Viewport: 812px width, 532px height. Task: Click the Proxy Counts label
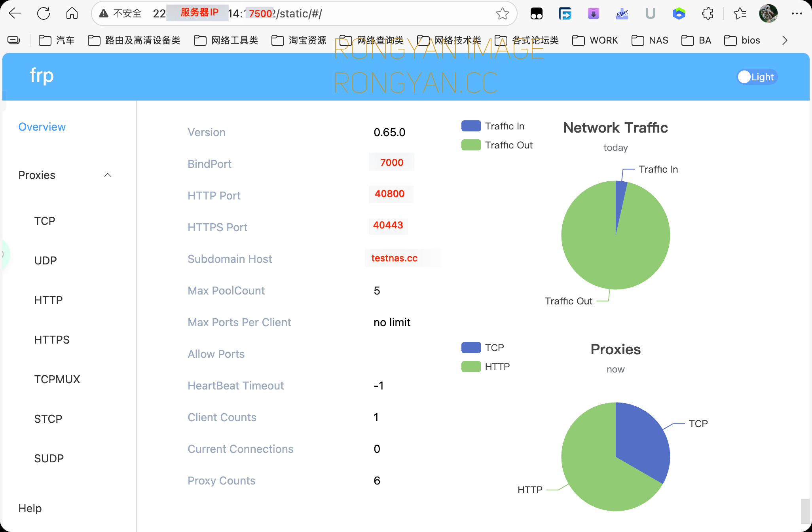coord(221,481)
